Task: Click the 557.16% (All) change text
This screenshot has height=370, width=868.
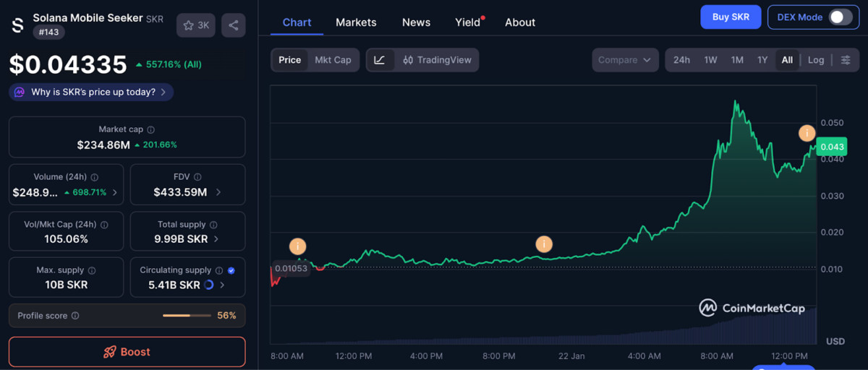Action: pos(169,64)
